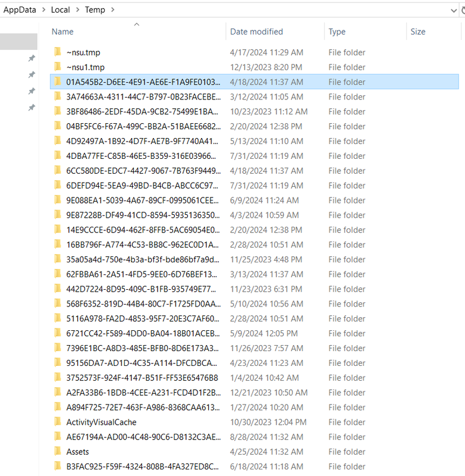Click the sort arrow above Name column

click(137, 24)
